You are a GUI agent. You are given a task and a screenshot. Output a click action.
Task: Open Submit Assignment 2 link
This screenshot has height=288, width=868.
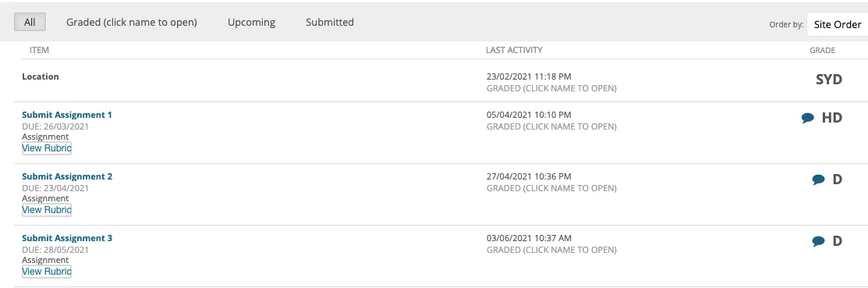[67, 176]
